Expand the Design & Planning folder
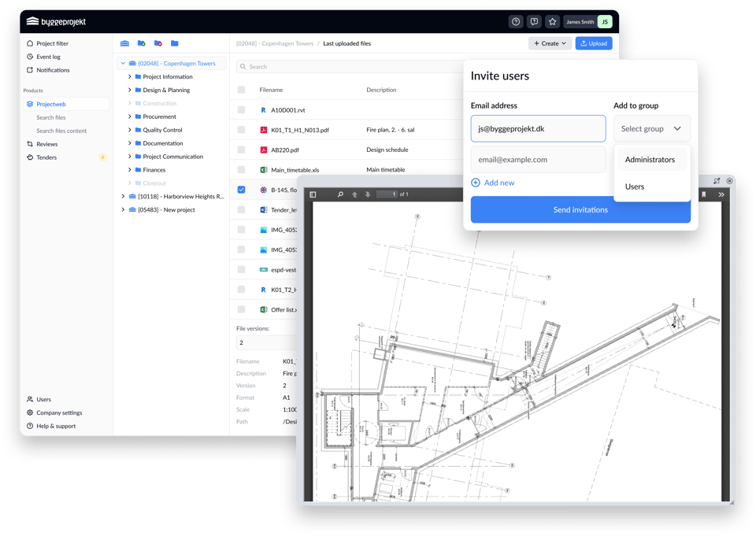756x536 pixels. pos(130,91)
